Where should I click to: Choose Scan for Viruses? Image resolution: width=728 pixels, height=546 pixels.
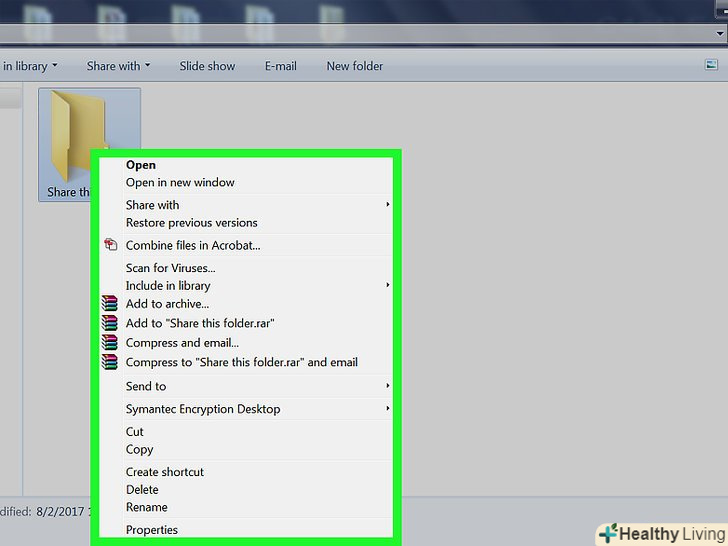(x=246, y=268)
